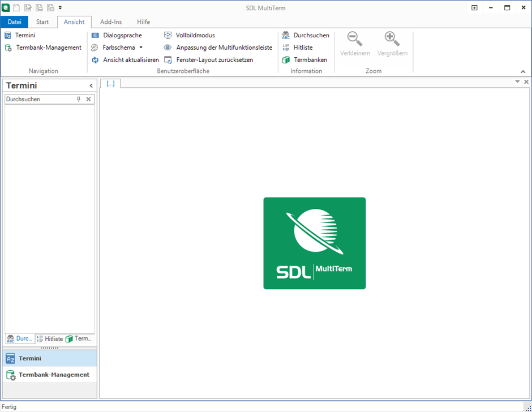Click the window resize grip icon
The width and height of the screenshot is (532, 412).
(x=528, y=407)
